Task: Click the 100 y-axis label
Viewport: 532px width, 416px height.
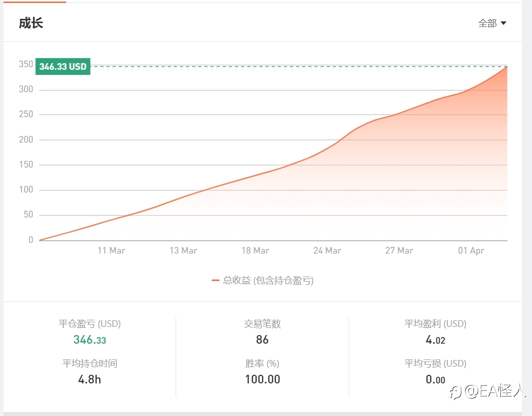Action: (26, 189)
